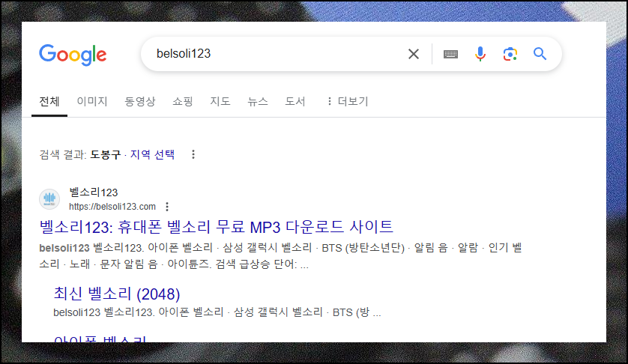The height and width of the screenshot is (364, 628).
Task: Click the snippet text below 최신 벨소리 (2048)
Action: click(x=217, y=312)
